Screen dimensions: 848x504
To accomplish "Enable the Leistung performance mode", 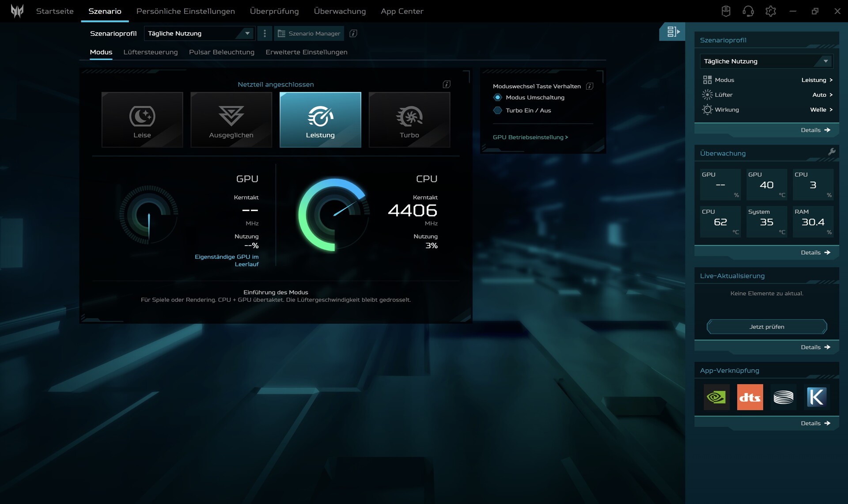I will click(x=320, y=120).
